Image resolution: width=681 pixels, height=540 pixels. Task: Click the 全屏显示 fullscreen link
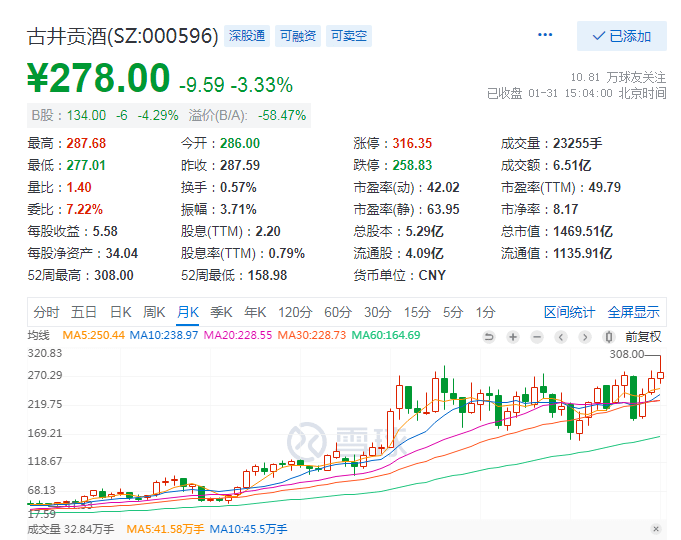point(634,312)
